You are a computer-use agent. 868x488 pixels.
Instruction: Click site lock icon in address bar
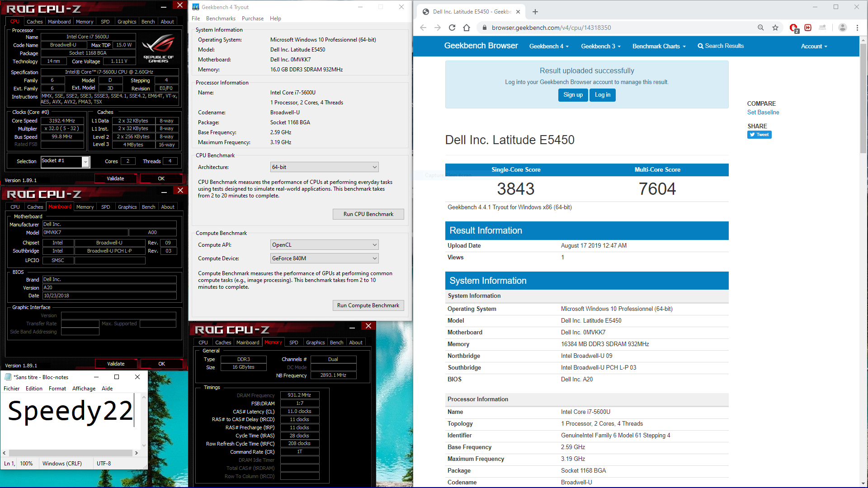(x=485, y=28)
